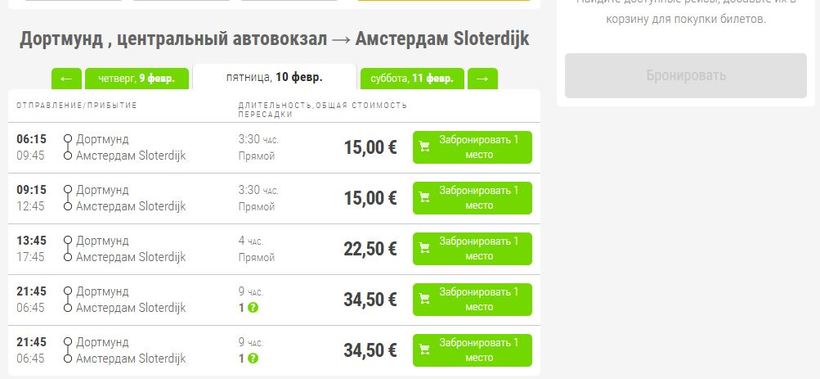
Task: Go to previous day with left arrow
Action: point(66,78)
